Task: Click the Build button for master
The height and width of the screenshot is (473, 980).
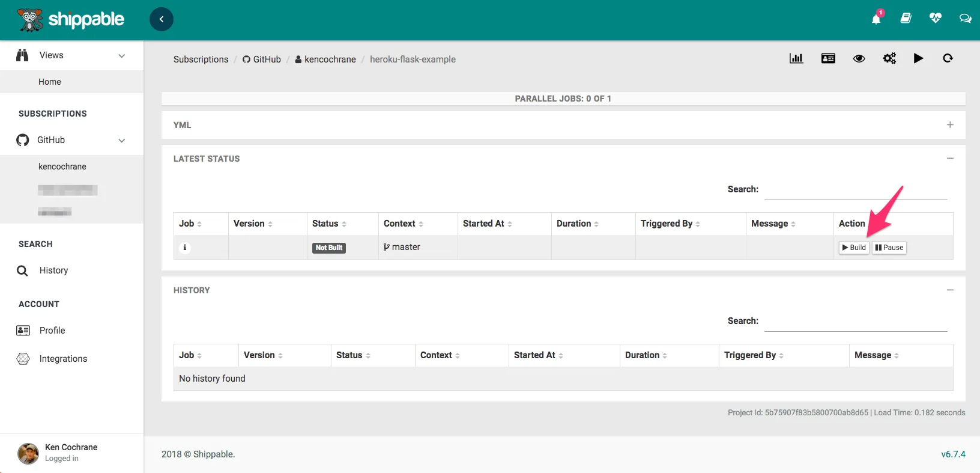Action: pyautogui.click(x=854, y=248)
